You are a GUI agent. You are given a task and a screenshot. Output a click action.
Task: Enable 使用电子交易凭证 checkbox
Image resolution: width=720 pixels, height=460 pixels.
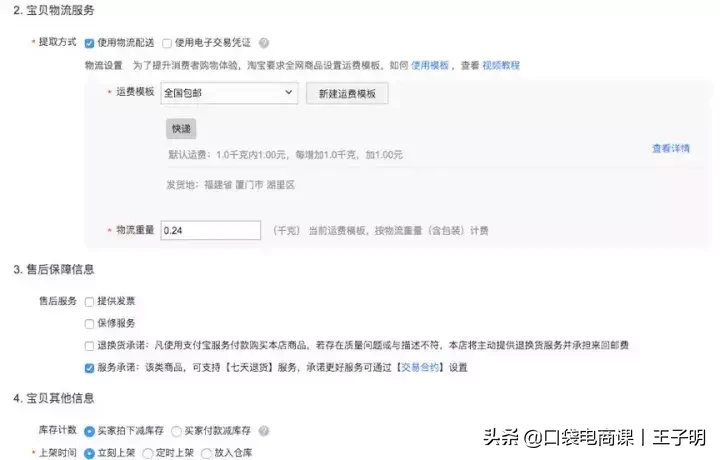coord(167,43)
